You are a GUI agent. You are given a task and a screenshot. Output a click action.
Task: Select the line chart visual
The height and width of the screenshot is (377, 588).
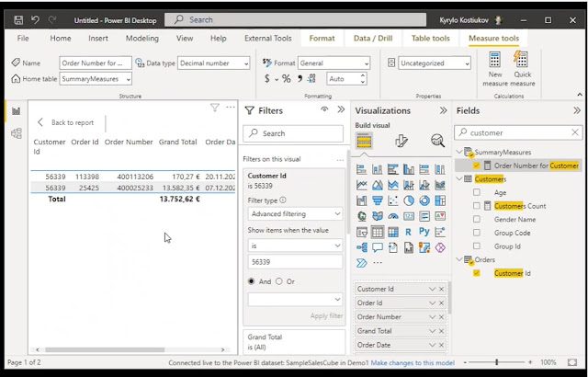coord(362,185)
